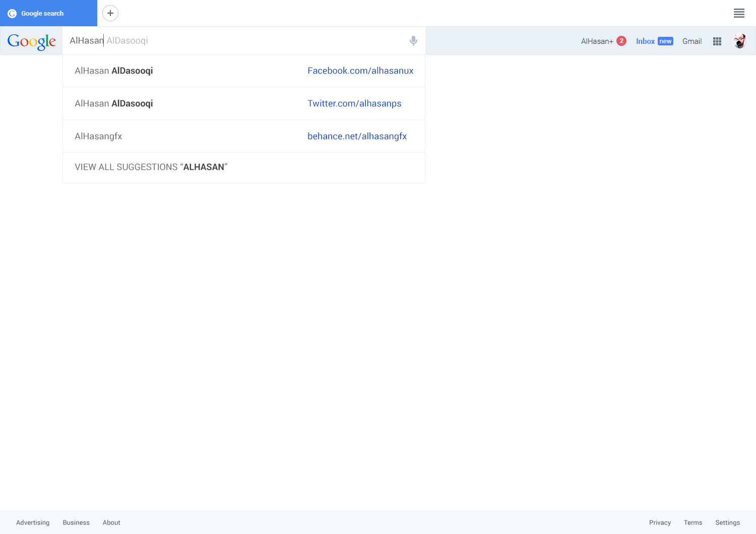Open the behance.net/alhasangfx link
This screenshot has height=534, width=756.
357,137
